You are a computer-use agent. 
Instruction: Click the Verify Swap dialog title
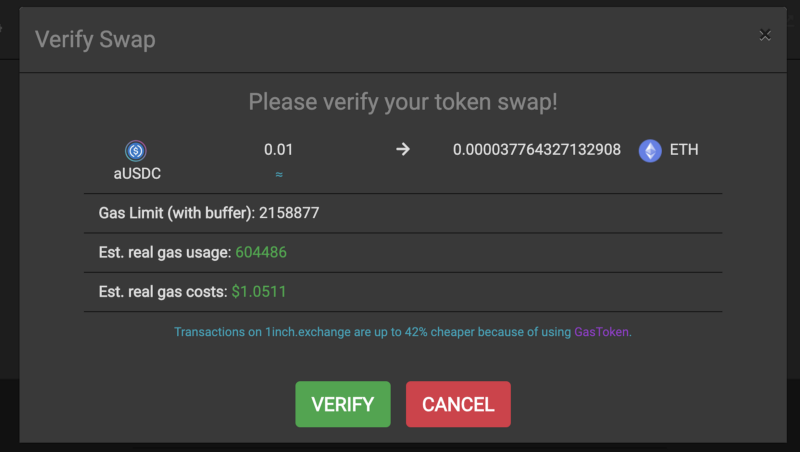coord(95,40)
